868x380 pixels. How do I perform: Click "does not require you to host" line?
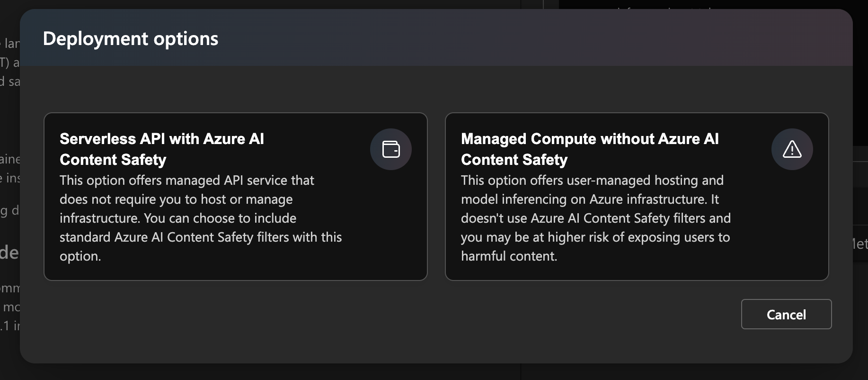[176, 199]
